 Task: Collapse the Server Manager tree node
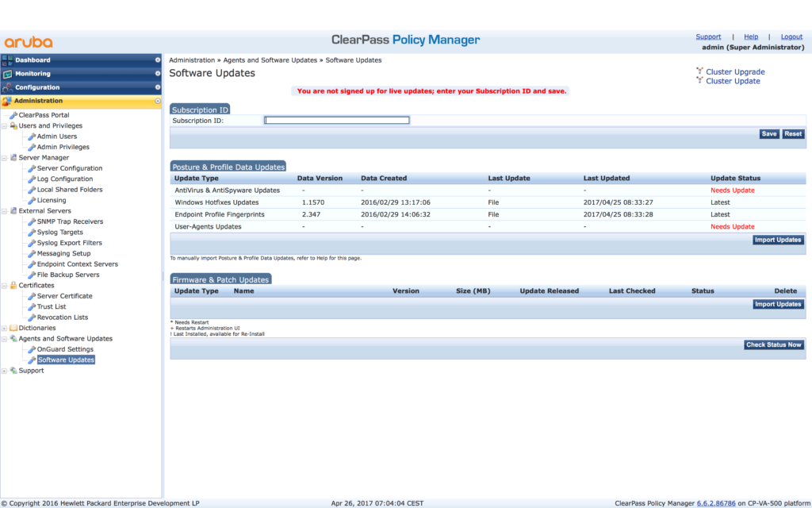(x=4, y=158)
